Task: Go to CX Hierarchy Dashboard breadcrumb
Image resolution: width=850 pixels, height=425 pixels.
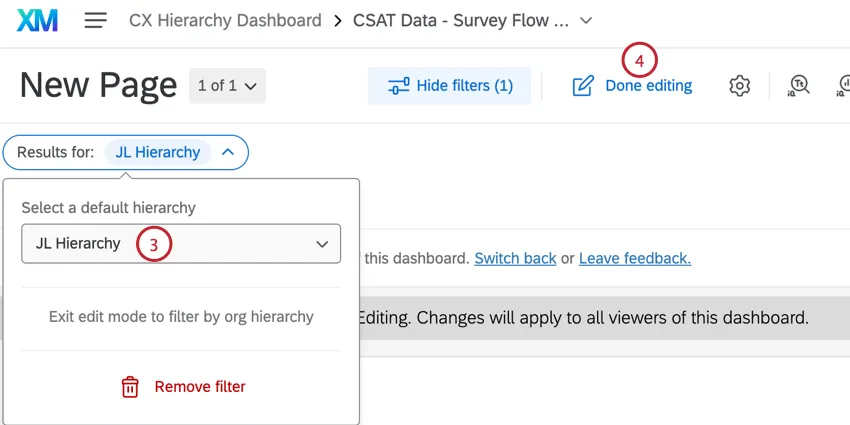Action: (x=225, y=20)
